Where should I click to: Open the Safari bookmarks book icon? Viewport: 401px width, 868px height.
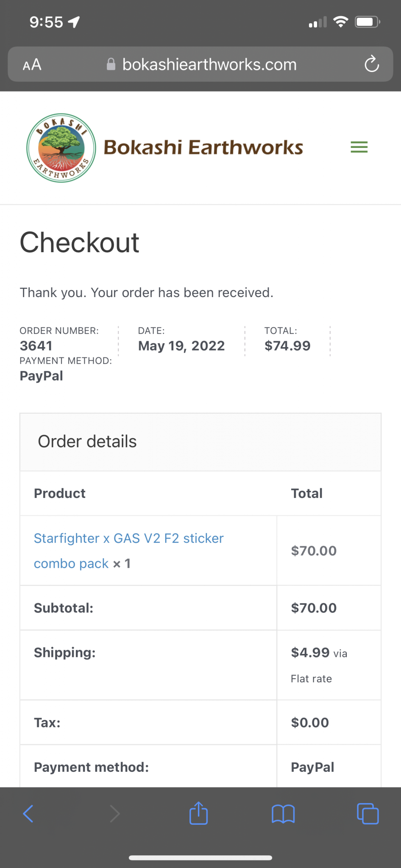283,814
